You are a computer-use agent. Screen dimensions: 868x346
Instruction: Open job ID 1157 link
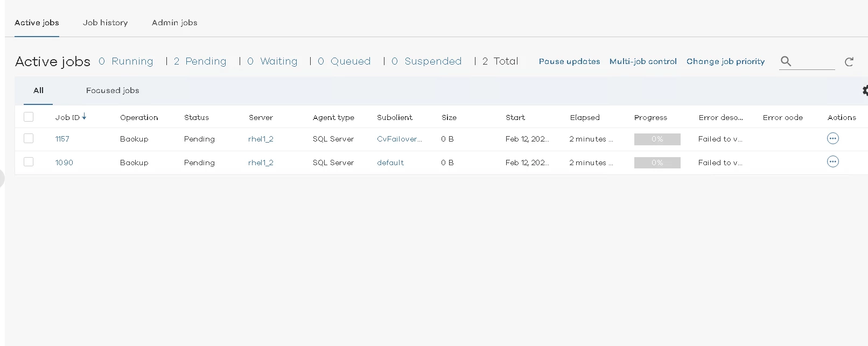tap(62, 139)
